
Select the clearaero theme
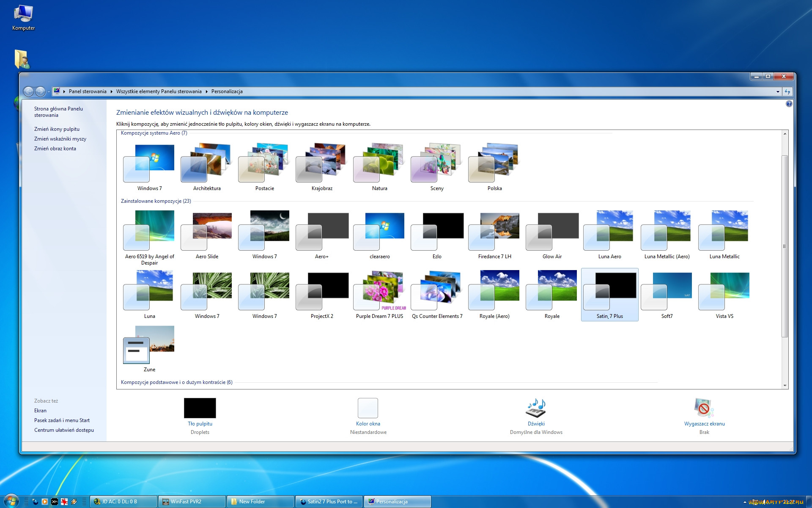(x=379, y=235)
